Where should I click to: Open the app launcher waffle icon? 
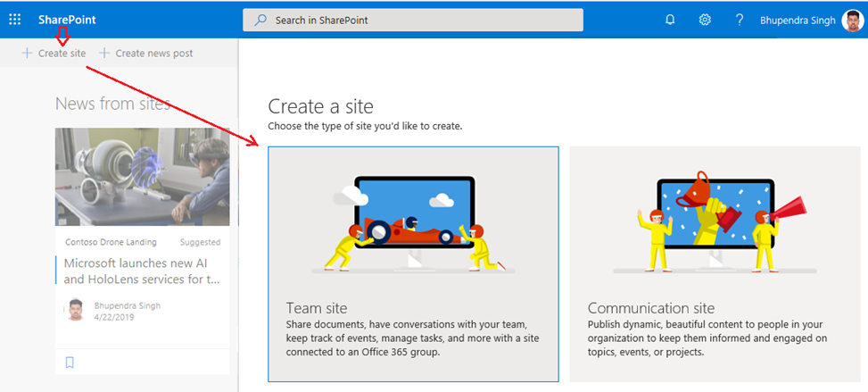tap(15, 20)
